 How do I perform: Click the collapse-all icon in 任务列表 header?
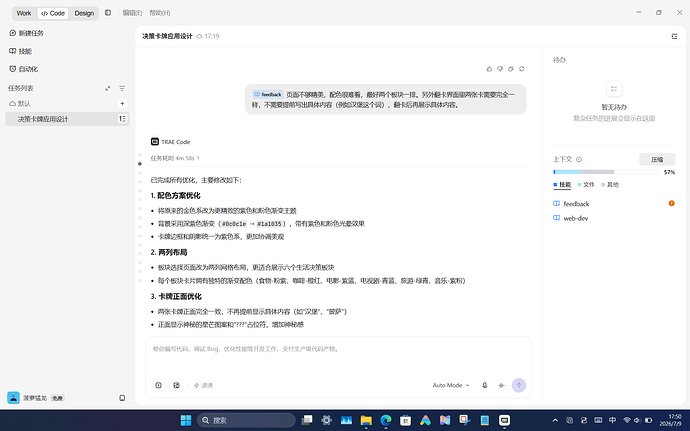[x=107, y=88]
